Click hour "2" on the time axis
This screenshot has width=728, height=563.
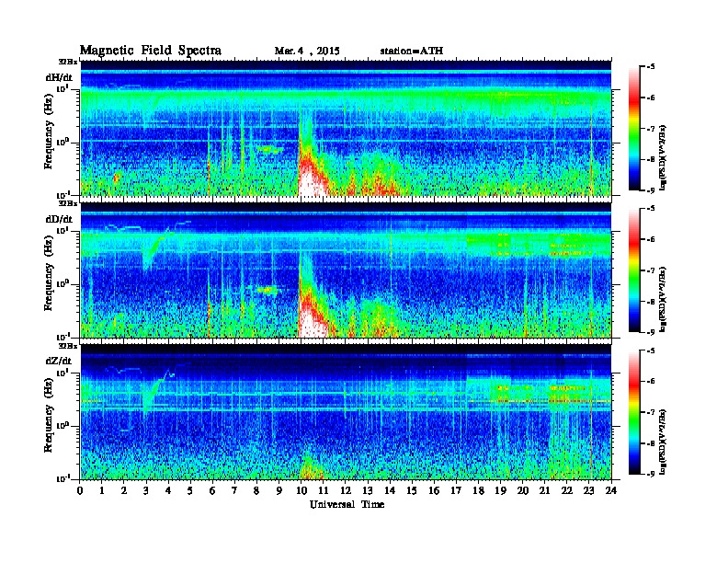point(124,491)
